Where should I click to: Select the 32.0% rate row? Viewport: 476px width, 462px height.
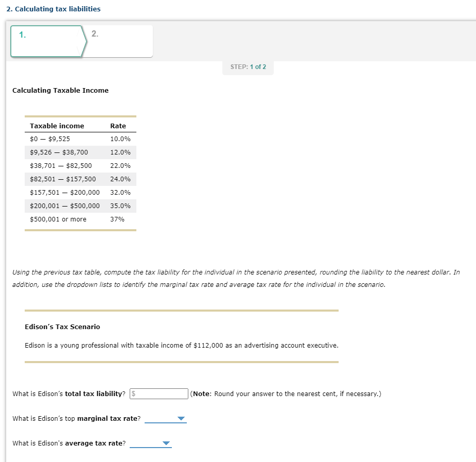coord(80,192)
